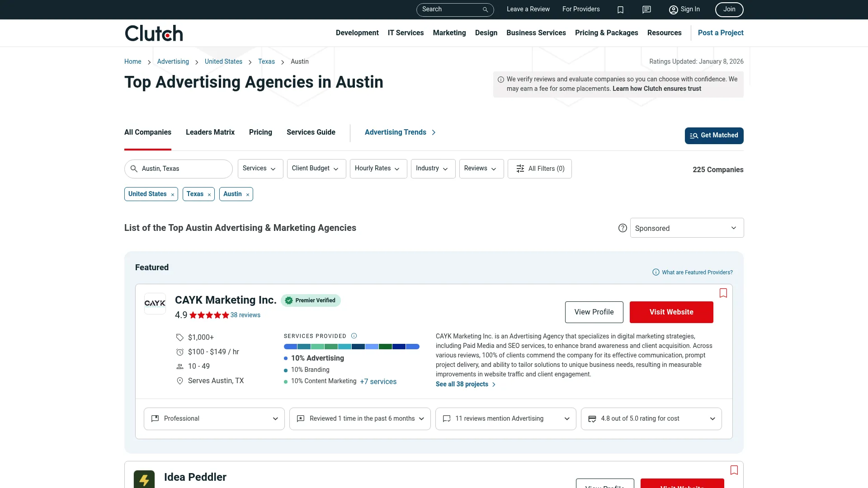
Task: Expand the Professional review highlight card
Action: pyautogui.click(x=214, y=418)
